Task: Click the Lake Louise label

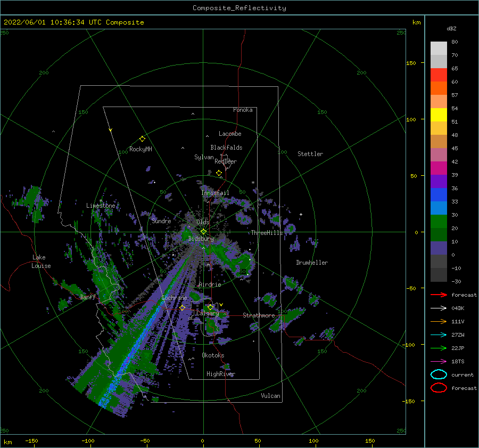Action: point(41,262)
